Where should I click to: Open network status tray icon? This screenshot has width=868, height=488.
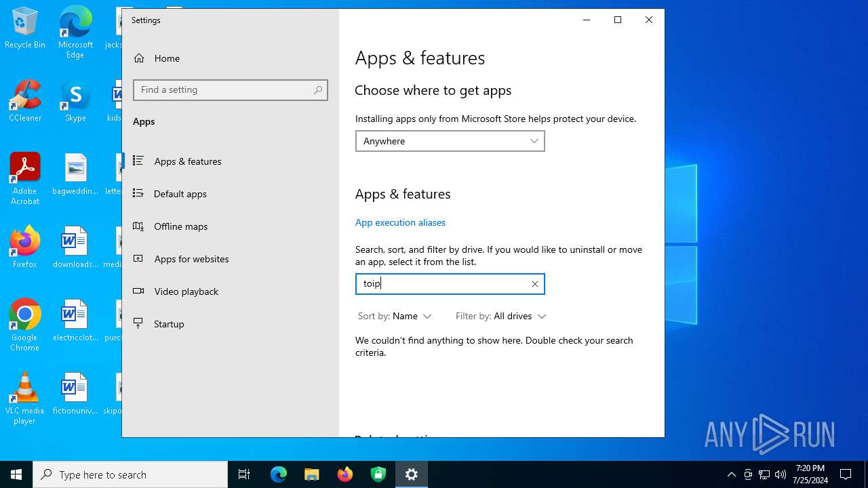coord(764,474)
